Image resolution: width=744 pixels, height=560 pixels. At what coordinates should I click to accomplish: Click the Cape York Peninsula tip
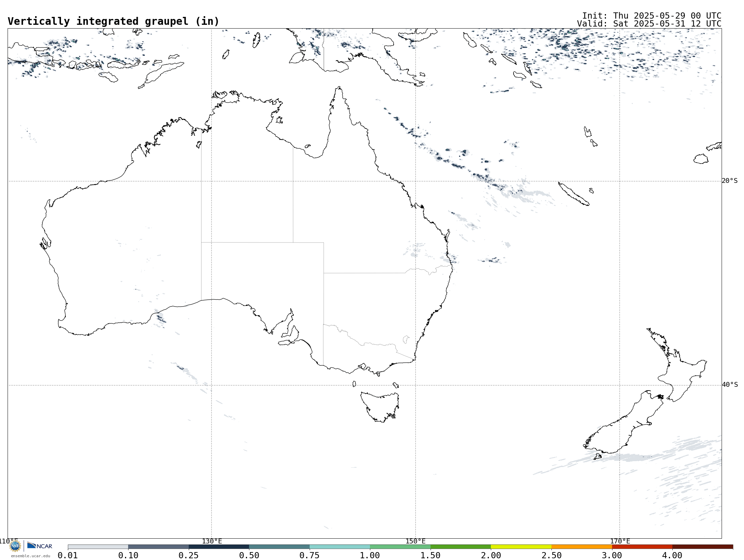339,88
